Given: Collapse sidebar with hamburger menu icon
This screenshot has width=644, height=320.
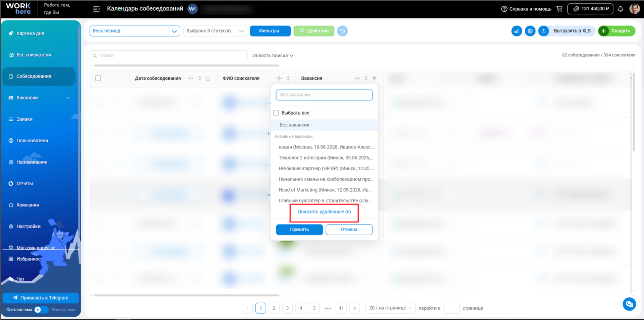Looking at the screenshot, I should point(96,9).
